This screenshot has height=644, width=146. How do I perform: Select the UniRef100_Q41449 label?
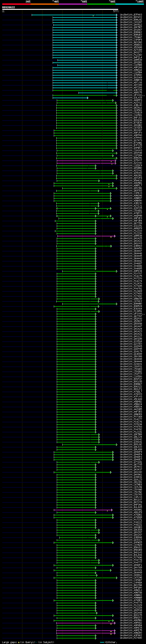coord(131,613)
